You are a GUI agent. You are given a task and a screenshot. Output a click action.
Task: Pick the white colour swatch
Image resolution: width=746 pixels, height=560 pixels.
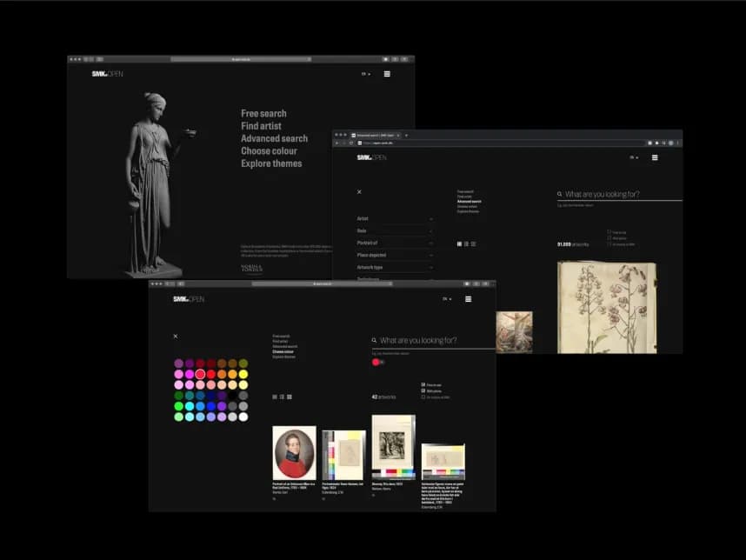(243, 417)
